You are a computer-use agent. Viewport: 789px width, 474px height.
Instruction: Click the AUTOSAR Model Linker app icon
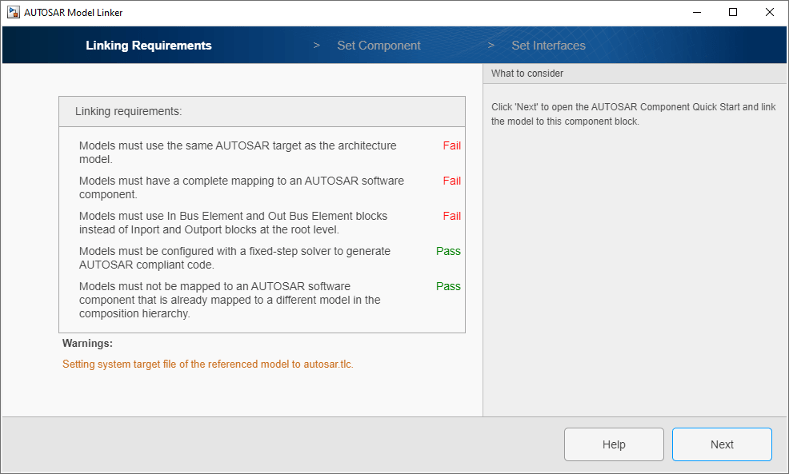(11, 12)
